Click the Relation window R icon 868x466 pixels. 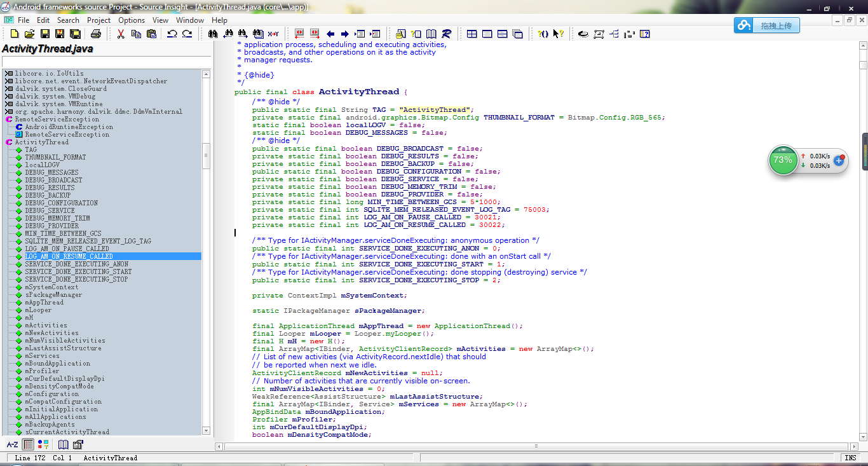[446, 34]
